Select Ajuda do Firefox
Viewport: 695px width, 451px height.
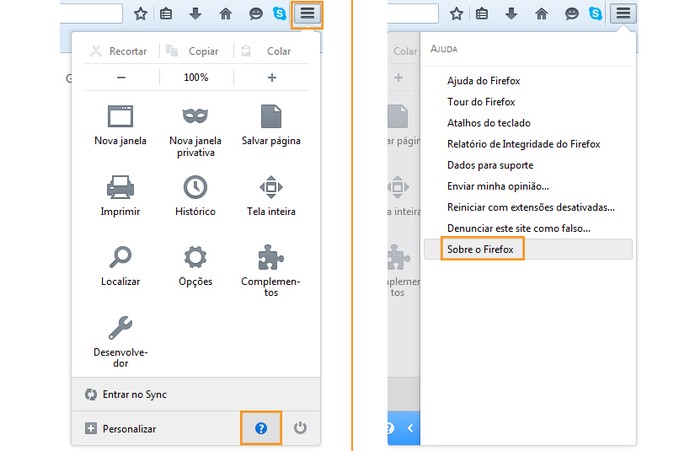484,81
